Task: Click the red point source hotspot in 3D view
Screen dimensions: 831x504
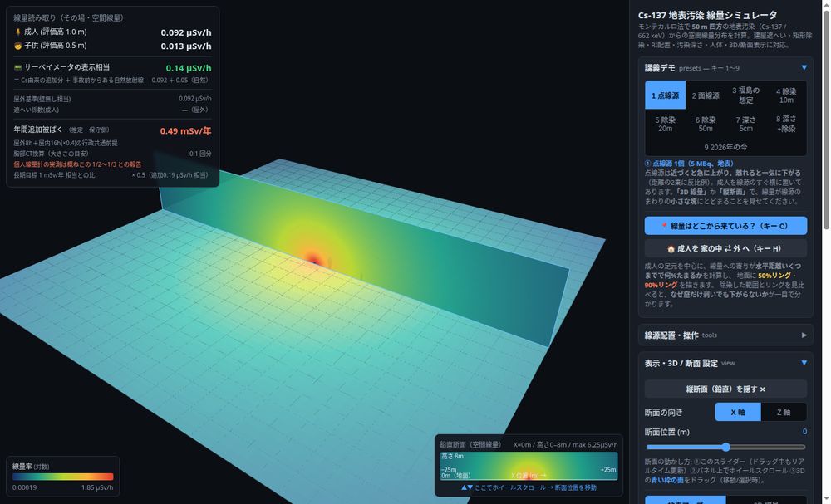Action: click(314, 261)
